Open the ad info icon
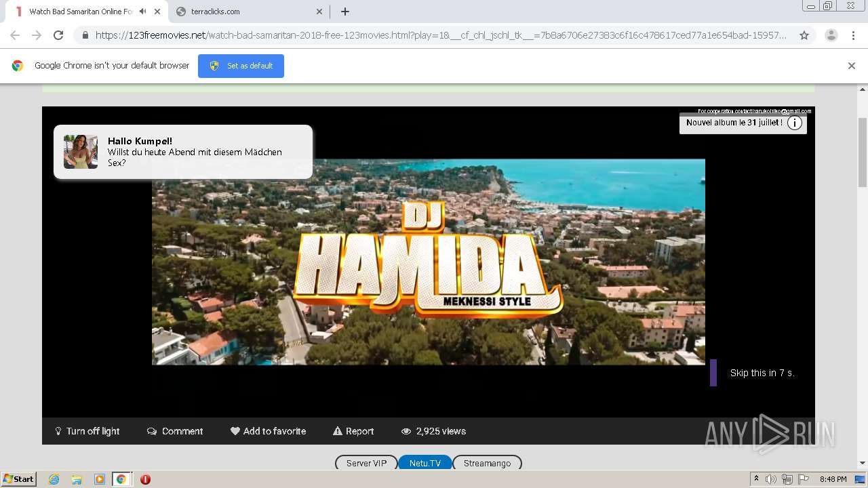 tap(795, 123)
